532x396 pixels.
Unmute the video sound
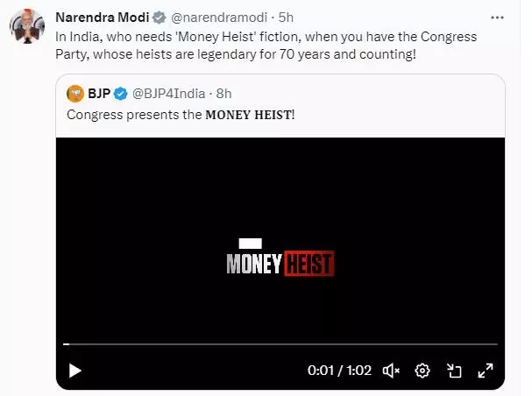coord(393,371)
